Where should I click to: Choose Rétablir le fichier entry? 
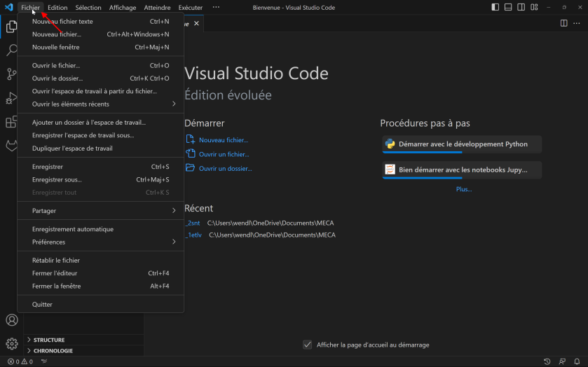(x=100, y=260)
